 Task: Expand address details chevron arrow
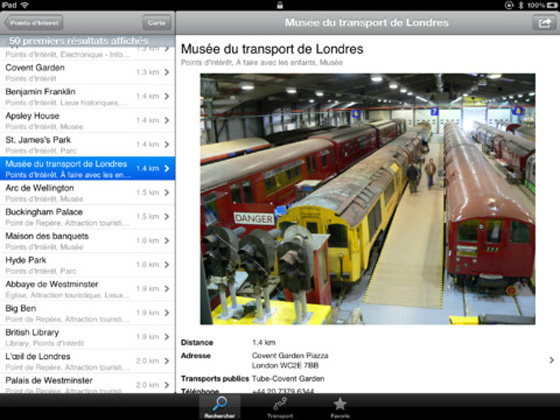551,360
